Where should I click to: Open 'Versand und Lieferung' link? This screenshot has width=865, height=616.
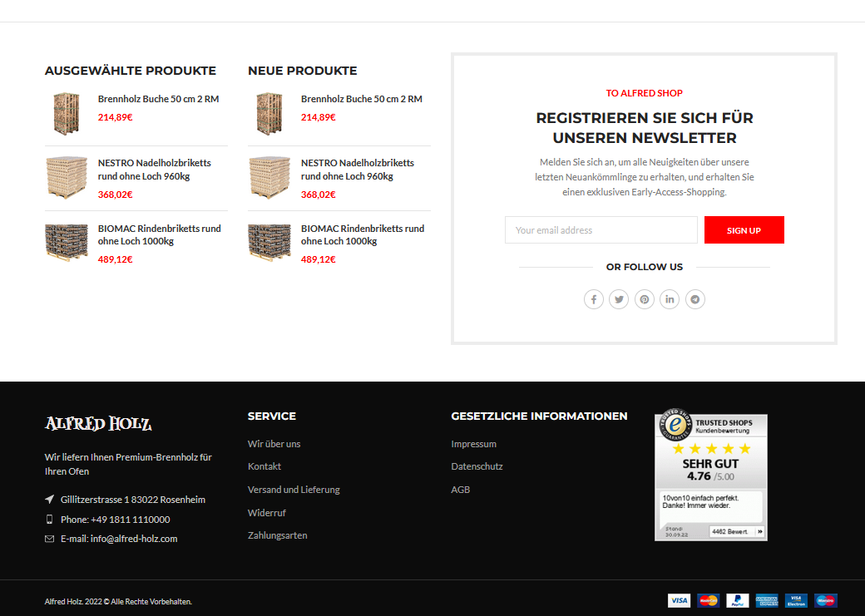(294, 490)
